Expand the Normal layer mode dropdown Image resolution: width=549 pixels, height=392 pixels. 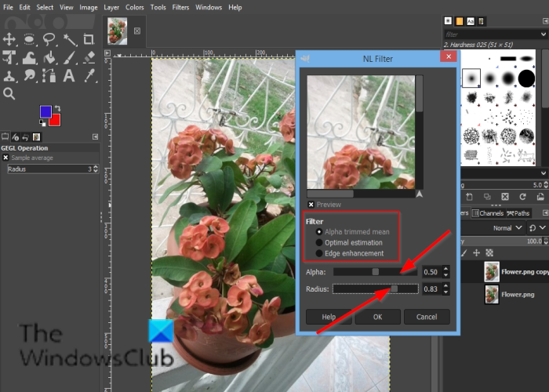click(507, 228)
